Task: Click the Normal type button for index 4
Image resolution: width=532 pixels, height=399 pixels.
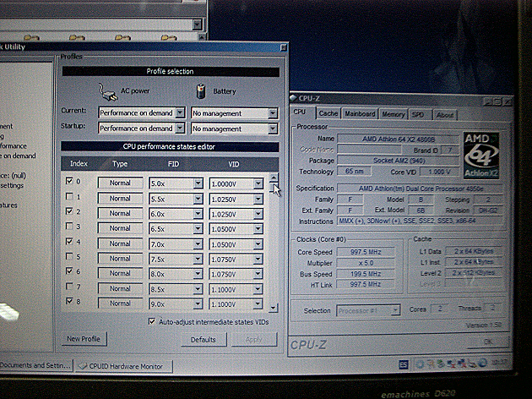Action: (120, 243)
